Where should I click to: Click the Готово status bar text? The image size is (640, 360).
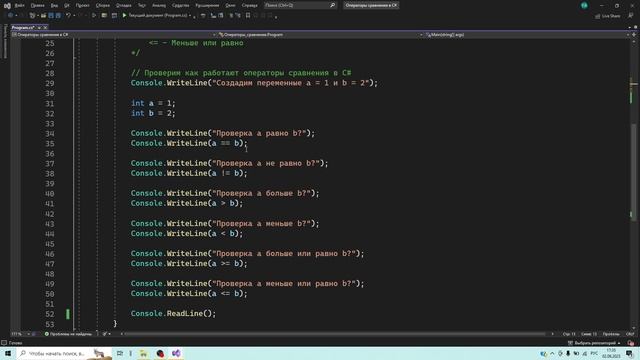click(15, 343)
